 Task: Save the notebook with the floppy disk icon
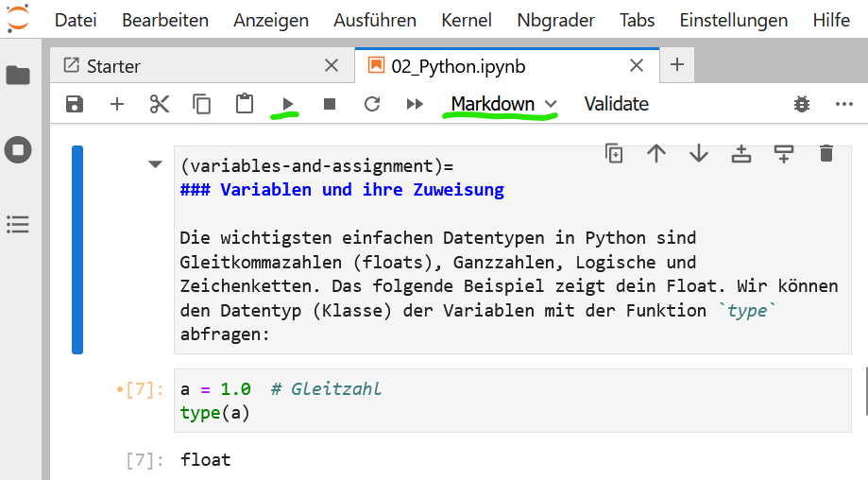coord(75,104)
